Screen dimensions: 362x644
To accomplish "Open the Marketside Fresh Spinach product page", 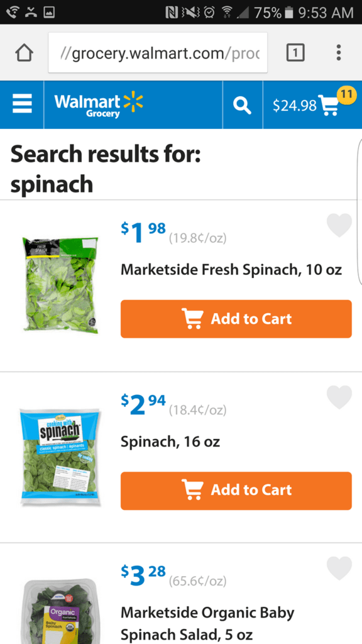I will 231,269.
